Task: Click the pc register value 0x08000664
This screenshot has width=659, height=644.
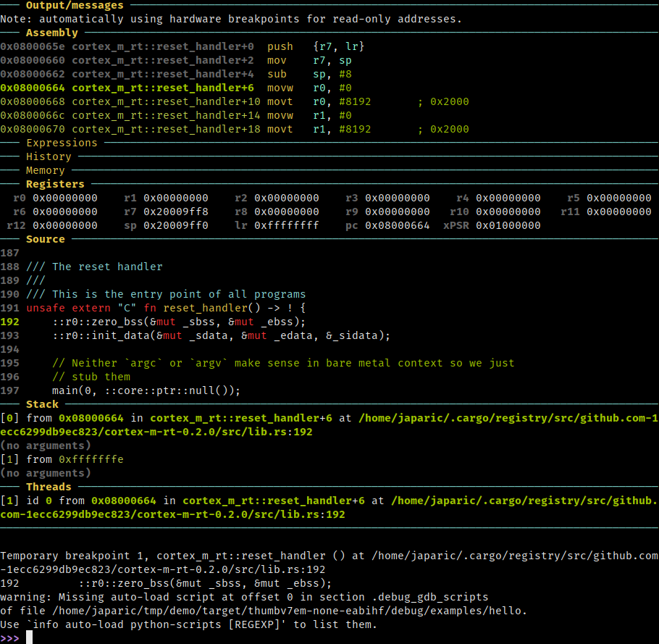Action: (x=397, y=226)
